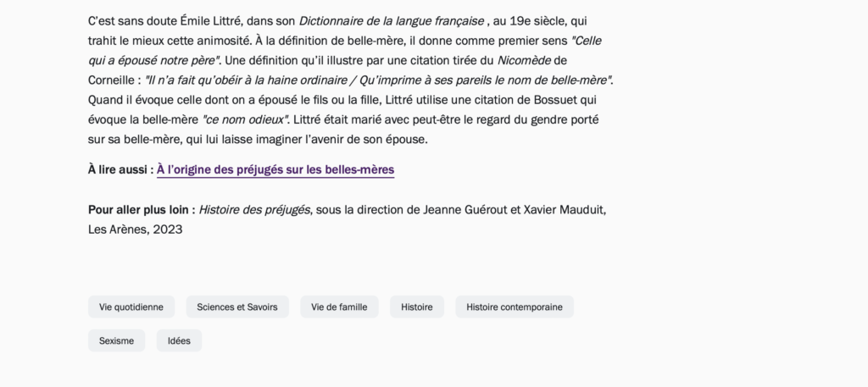Open the Idées tag
This screenshot has height=387, width=868.
(x=179, y=340)
